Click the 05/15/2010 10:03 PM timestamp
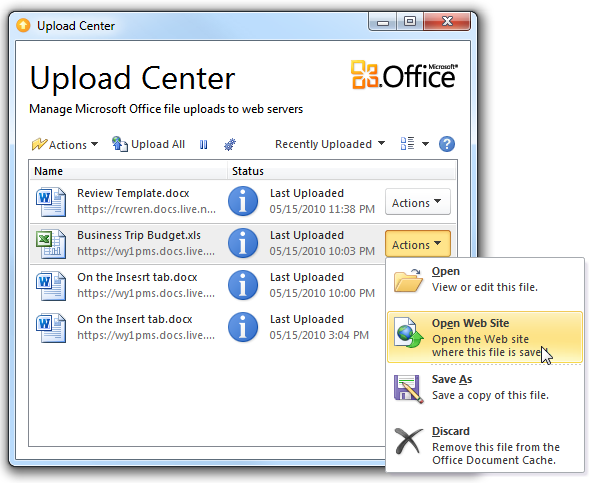 pos(322,251)
